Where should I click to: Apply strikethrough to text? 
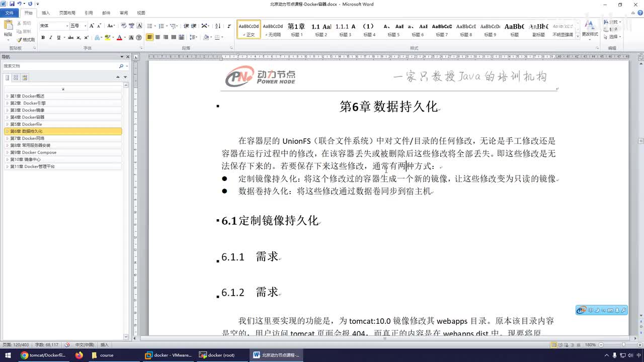(70, 38)
